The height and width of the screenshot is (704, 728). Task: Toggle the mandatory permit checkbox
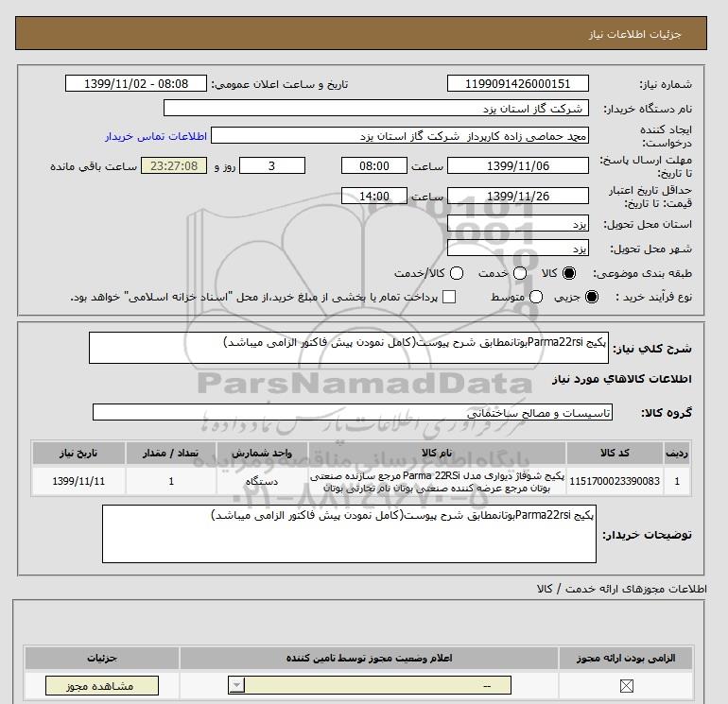(626, 686)
